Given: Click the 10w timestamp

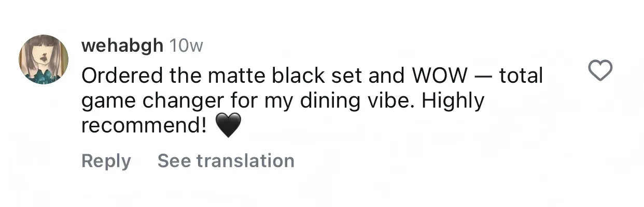Looking at the screenshot, I should 186,46.
